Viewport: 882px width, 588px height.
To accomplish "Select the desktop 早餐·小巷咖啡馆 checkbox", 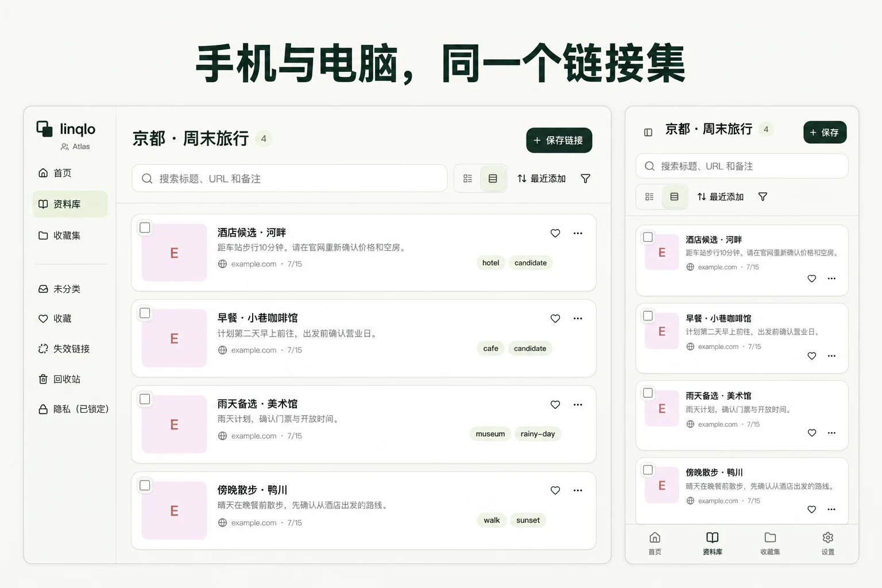I will click(145, 313).
